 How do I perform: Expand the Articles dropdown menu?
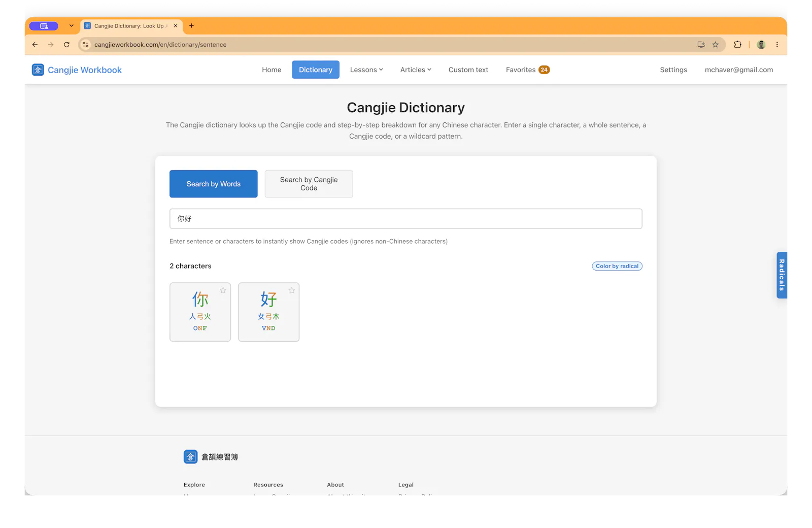pos(416,70)
